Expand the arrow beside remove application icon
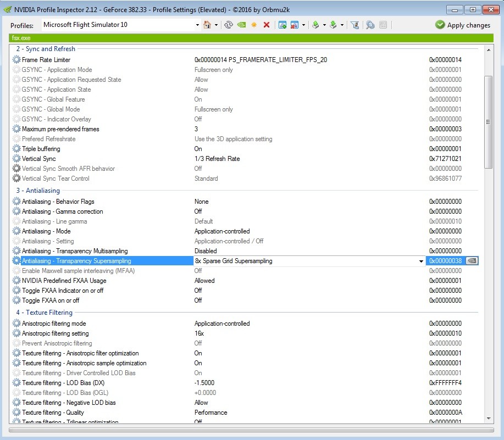This screenshot has width=504, height=440. pos(303,25)
